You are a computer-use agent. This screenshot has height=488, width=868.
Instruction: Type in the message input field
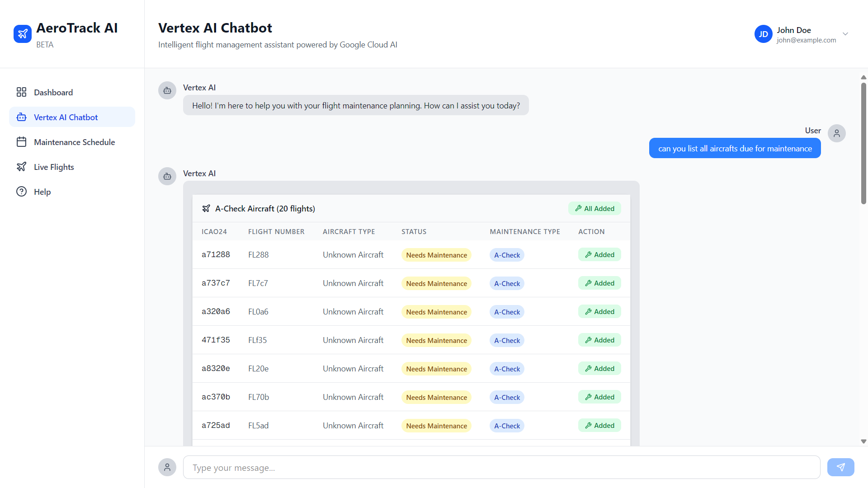click(501, 467)
